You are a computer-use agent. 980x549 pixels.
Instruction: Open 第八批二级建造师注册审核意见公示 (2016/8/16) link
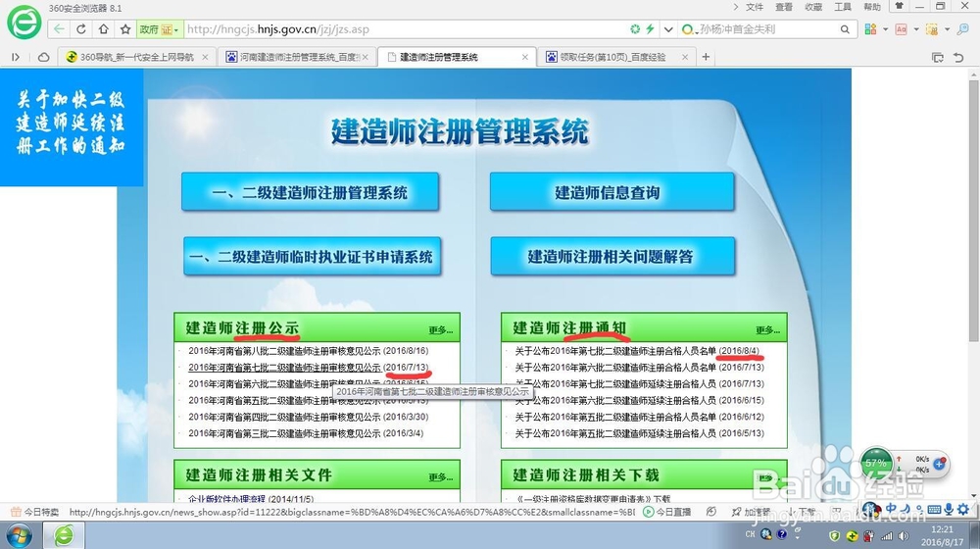click(308, 351)
